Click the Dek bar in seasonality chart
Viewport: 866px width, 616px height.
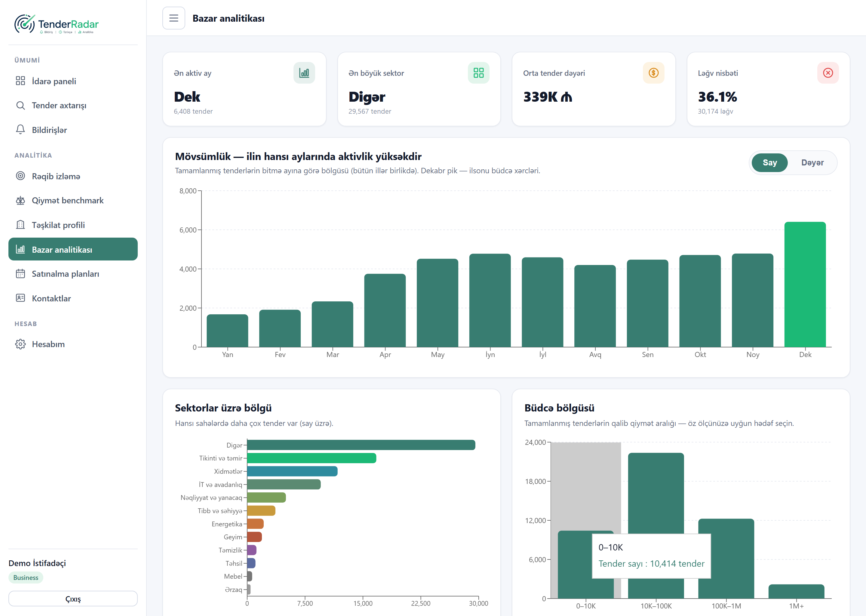(805, 285)
